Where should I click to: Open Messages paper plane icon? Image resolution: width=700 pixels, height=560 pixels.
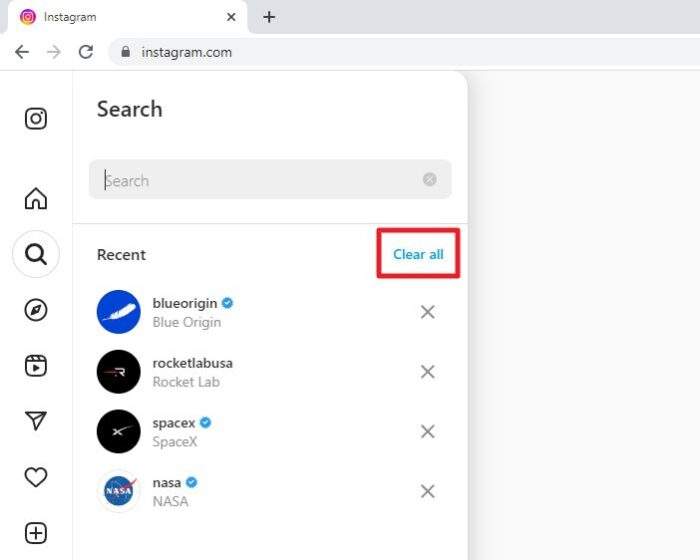36,421
